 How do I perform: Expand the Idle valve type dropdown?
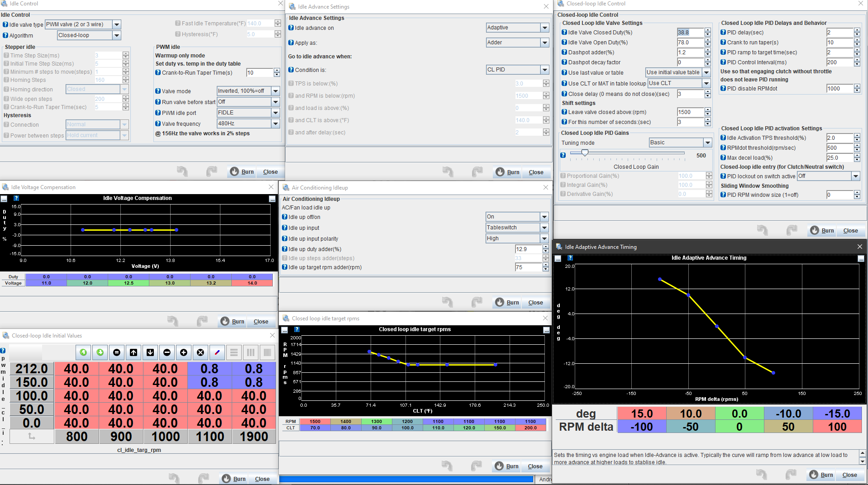[117, 24]
